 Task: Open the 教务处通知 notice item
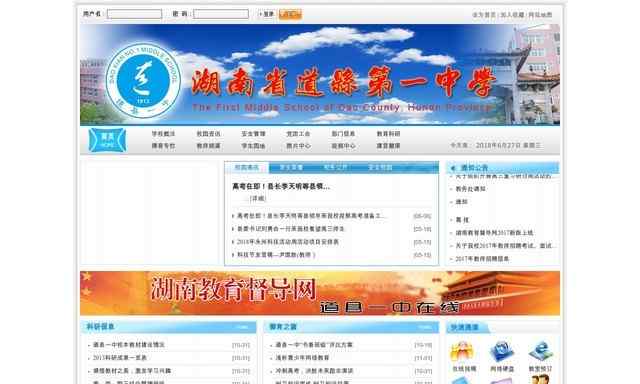click(470, 189)
